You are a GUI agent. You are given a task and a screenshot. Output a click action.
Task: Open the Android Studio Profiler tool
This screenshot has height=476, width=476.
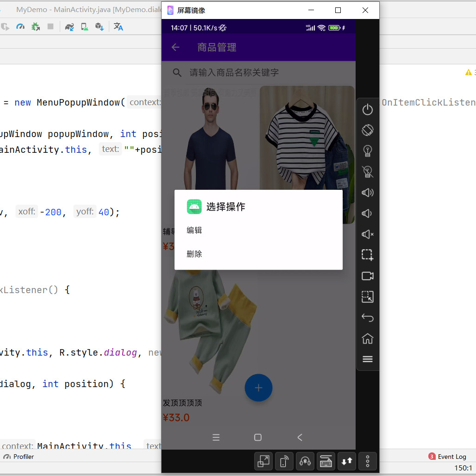pyautogui.click(x=19, y=457)
